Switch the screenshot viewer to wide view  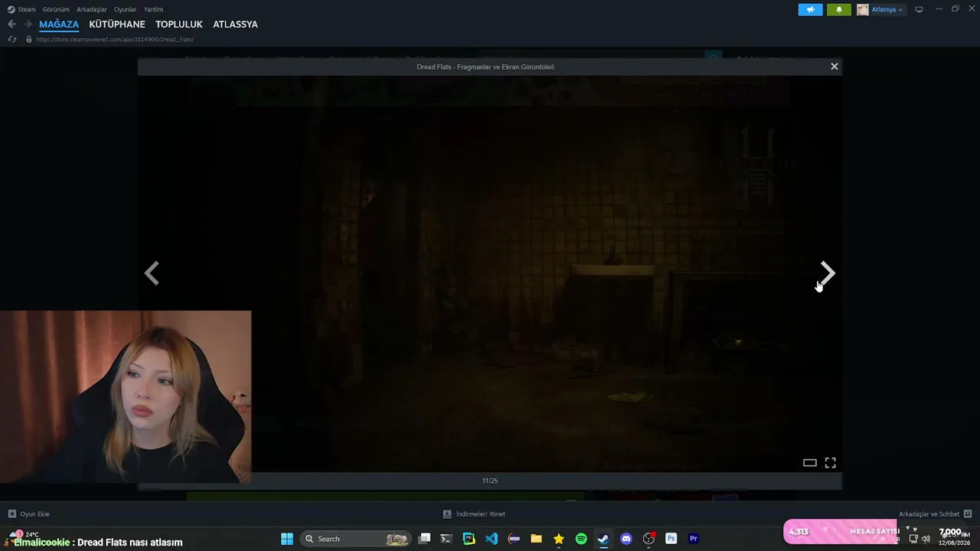pos(809,462)
